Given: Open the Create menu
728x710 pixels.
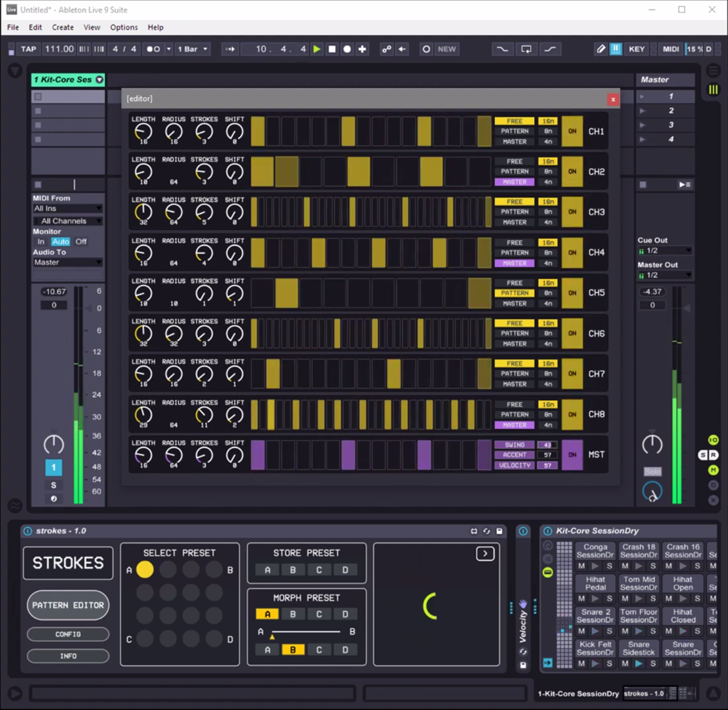Looking at the screenshot, I should [62, 27].
